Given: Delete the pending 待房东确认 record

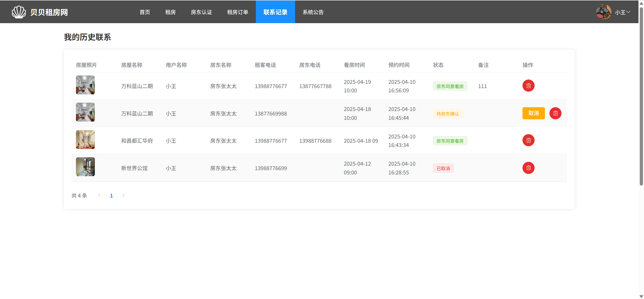Looking at the screenshot, I should [555, 113].
